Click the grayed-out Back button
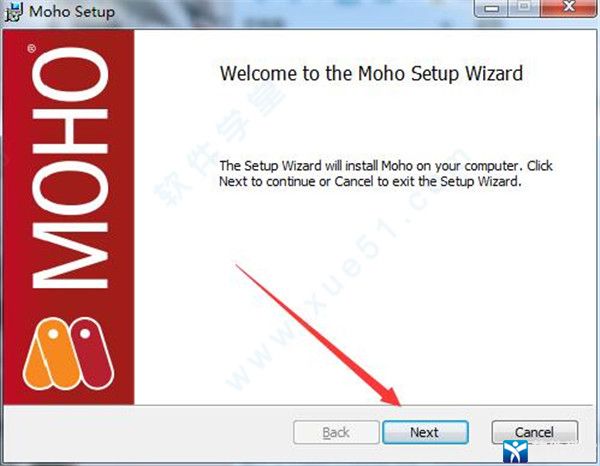The width and height of the screenshot is (600, 466). tap(336, 432)
